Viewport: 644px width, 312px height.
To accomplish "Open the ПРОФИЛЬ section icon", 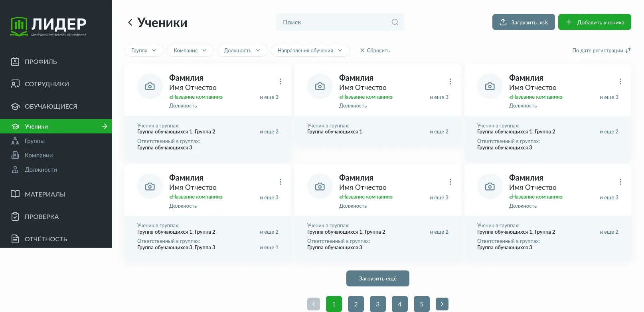I will point(15,62).
